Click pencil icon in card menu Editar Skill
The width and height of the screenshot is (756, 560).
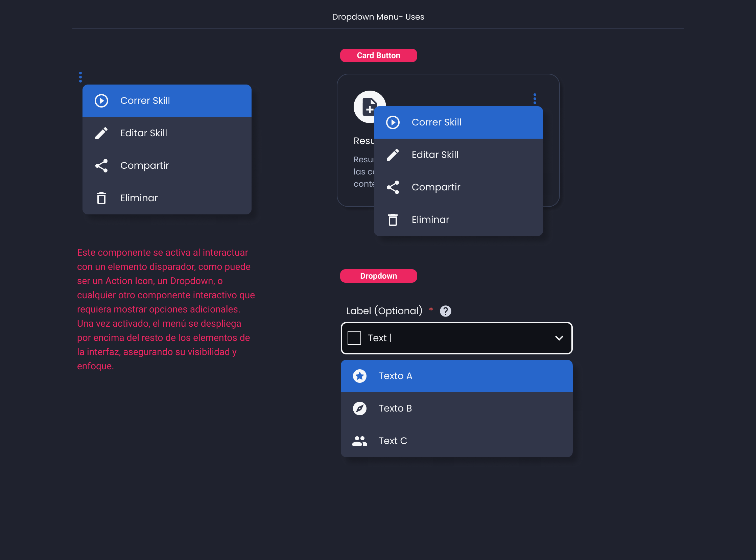[x=393, y=155]
